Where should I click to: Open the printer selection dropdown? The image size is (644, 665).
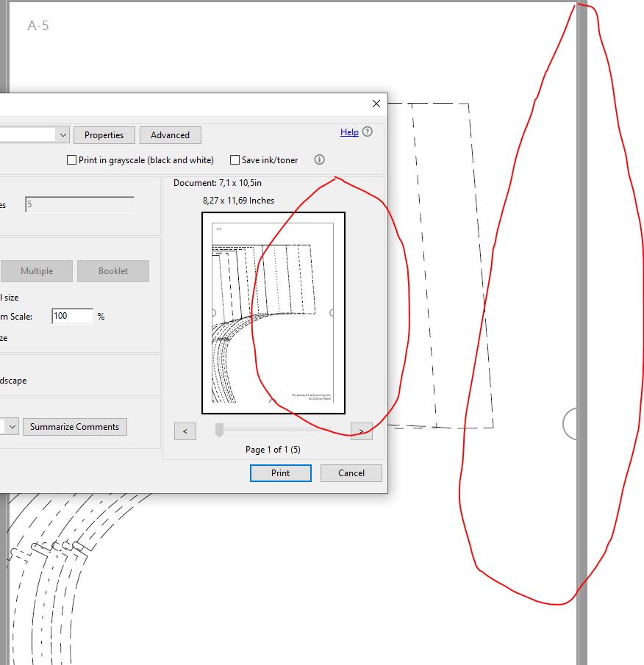click(62, 134)
